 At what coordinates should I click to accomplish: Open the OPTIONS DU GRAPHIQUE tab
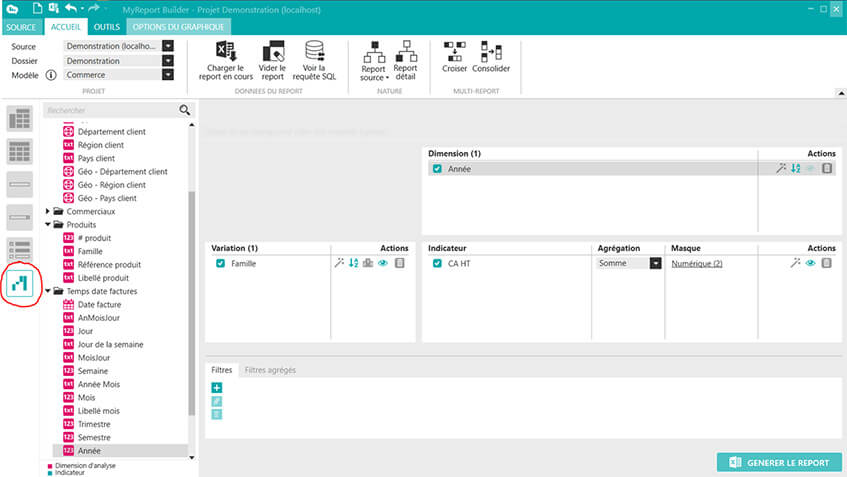click(178, 27)
